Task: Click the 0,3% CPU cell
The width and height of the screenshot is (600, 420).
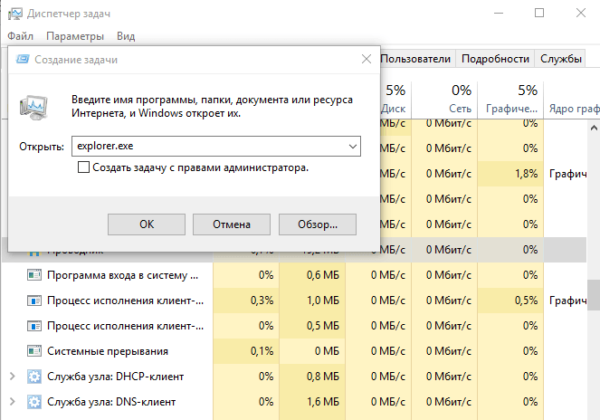Action: (246, 300)
